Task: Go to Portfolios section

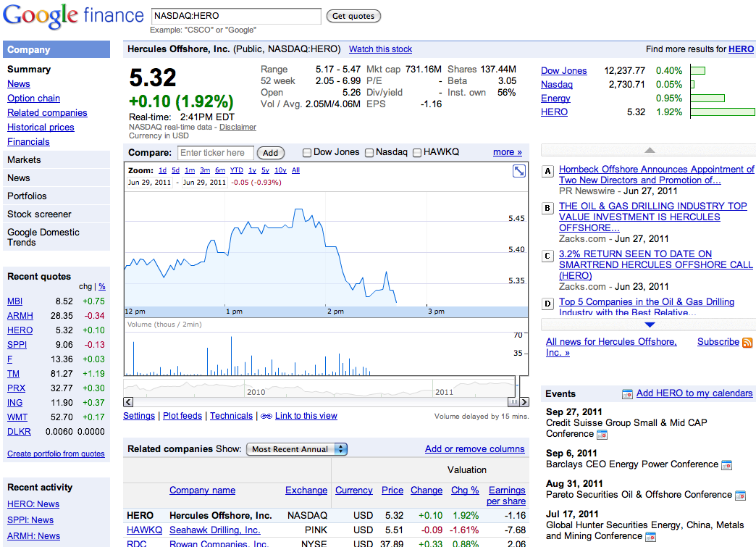Action: 56,196
